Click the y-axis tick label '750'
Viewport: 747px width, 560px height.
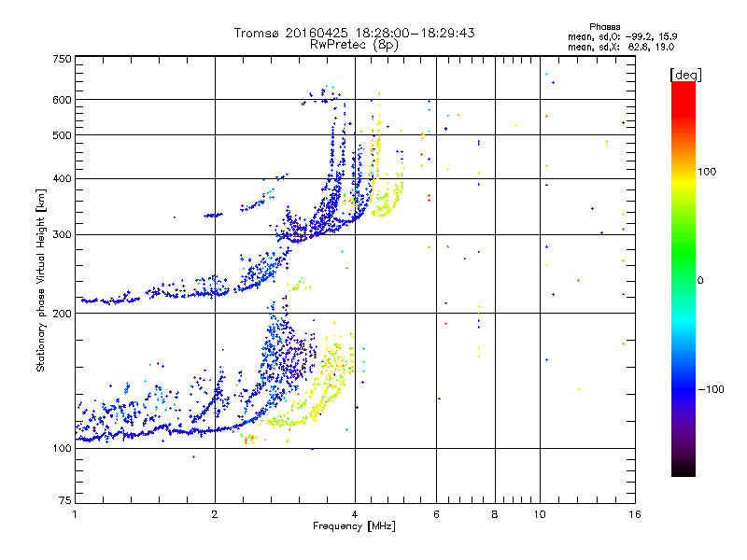coord(62,59)
